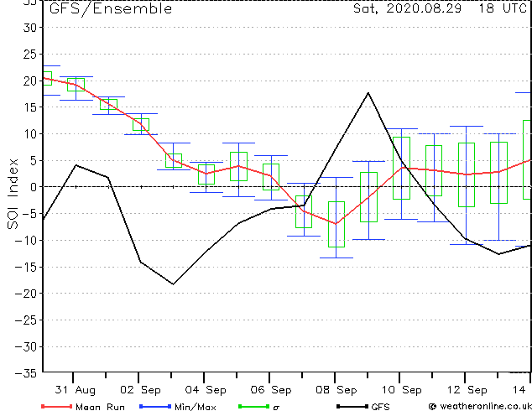The width and height of the screenshot is (532, 411).
Task: Click the 10 Sep x-axis label
Action: click(401, 390)
